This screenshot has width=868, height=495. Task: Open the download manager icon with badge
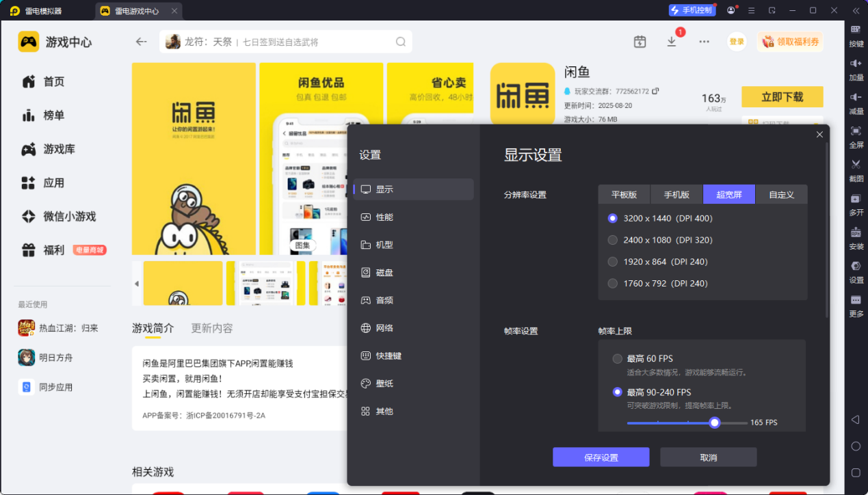click(x=672, y=42)
